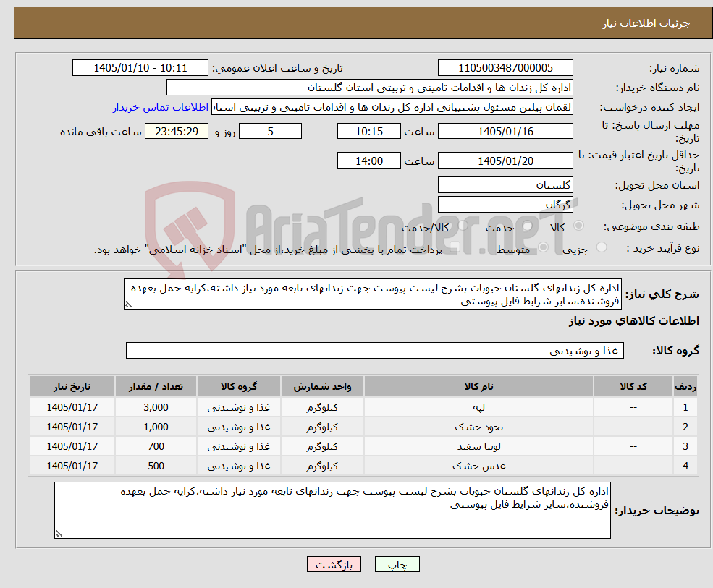Click the اطلاعات کالاهای مورد نیاز heading
Image resolution: width=713 pixels, height=588 pixels.
click(x=633, y=321)
